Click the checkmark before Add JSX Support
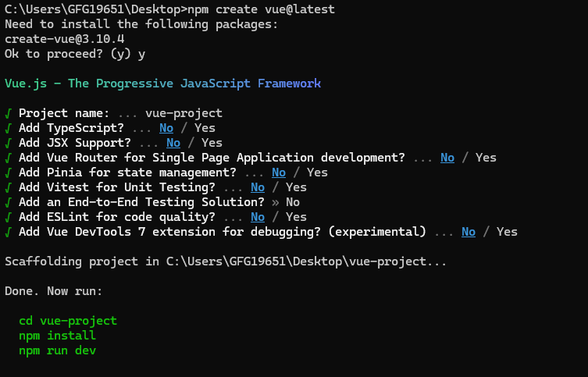Image resolution: width=588 pixels, height=377 pixels. [8, 143]
